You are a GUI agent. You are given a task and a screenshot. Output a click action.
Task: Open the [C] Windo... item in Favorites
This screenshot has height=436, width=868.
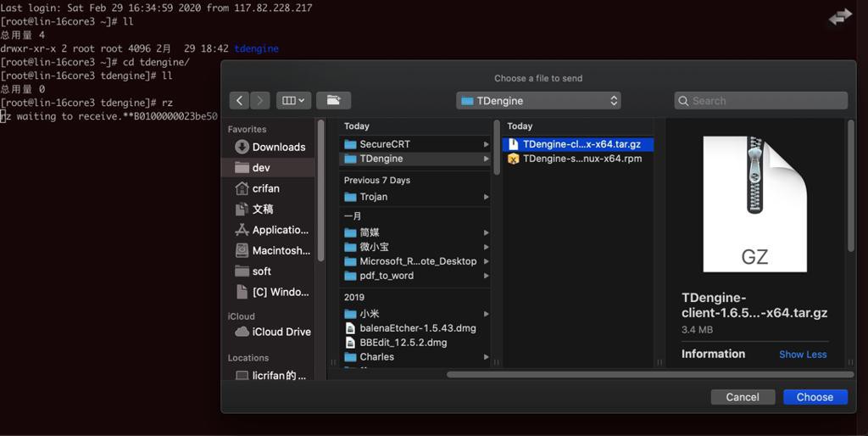point(270,292)
